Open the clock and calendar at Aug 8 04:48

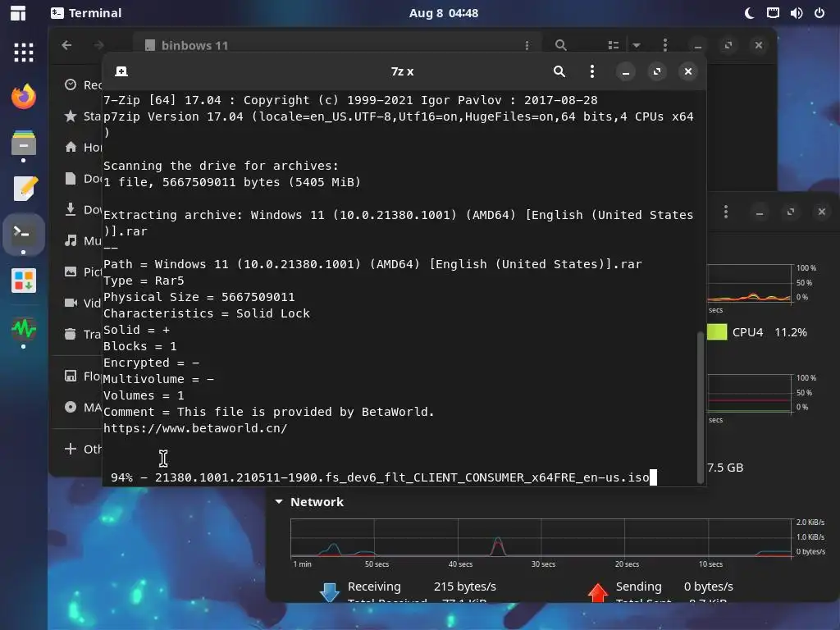[x=444, y=13]
